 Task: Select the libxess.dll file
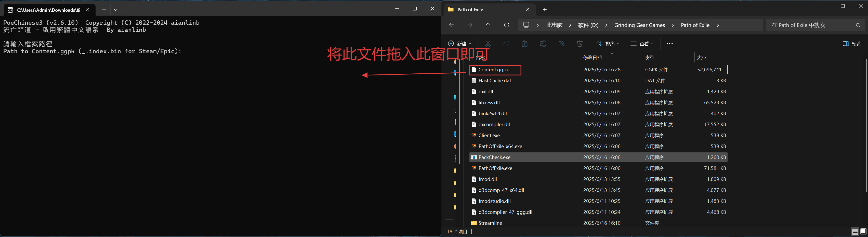pyautogui.click(x=598, y=102)
